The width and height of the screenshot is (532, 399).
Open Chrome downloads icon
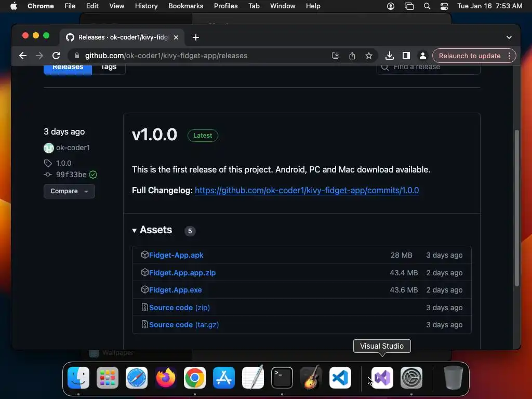pos(390,56)
